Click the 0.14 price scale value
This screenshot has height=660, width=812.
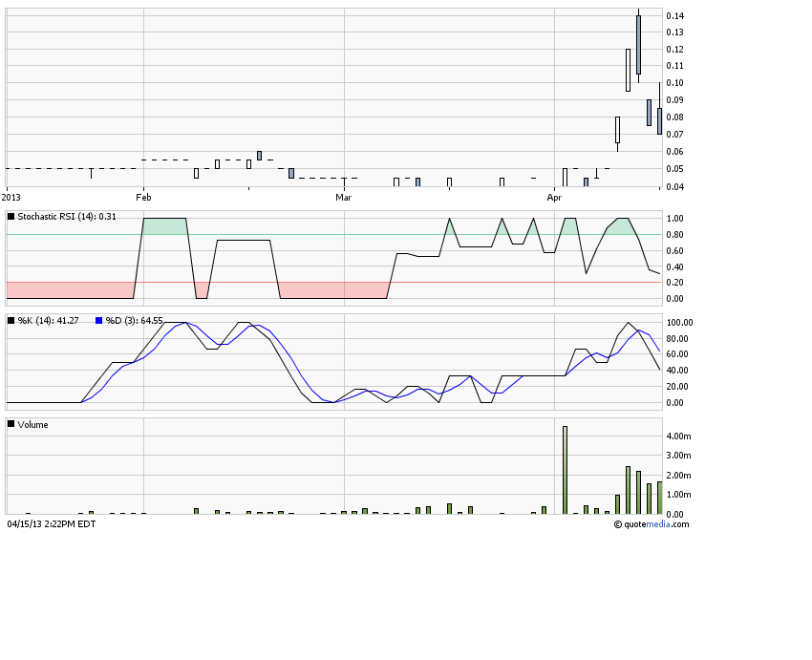tap(677, 15)
